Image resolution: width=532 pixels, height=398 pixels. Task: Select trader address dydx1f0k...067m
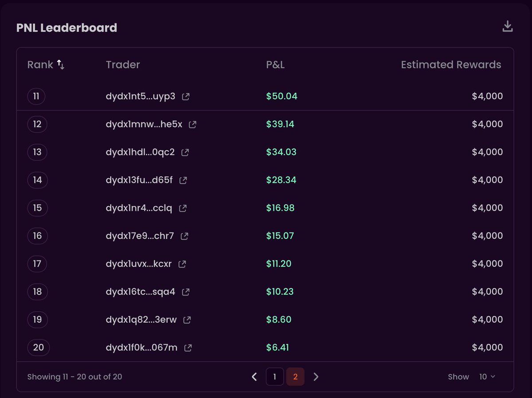tap(142, 348)
